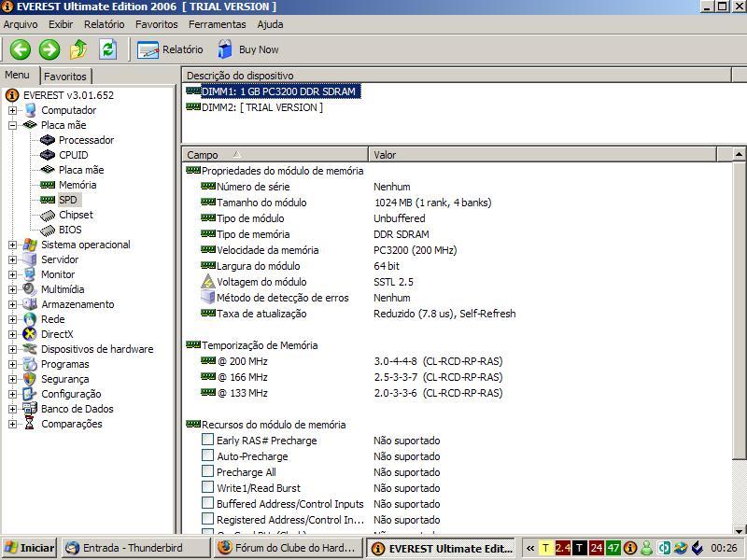Click the green Back arrow toolbar icon
The height and width of the screenshot is (560, 747).
tap(21, 49)
